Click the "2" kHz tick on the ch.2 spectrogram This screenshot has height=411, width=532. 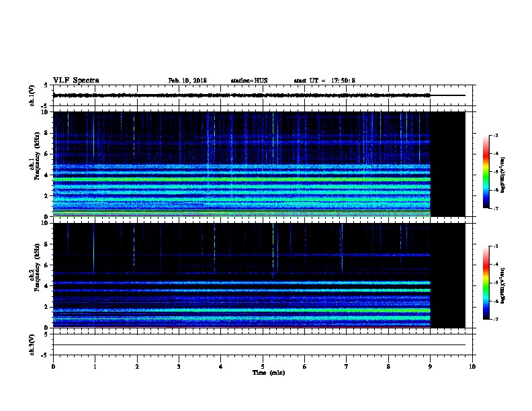pyautogui.click(x=46, y=307)
